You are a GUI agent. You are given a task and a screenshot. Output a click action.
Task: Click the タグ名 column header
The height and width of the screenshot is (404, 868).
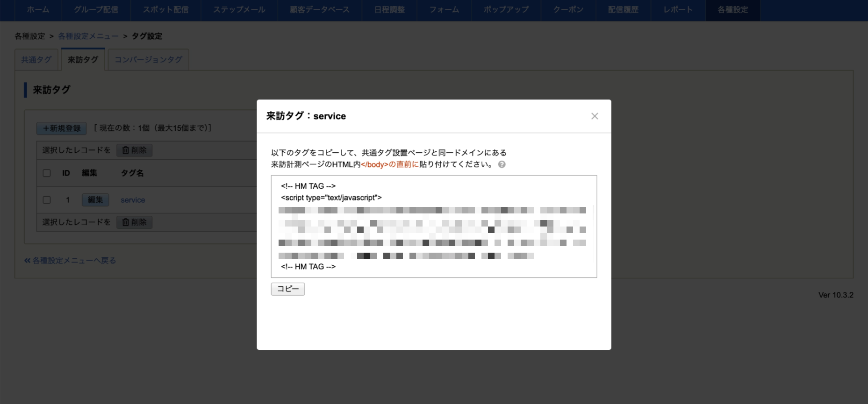(132, 173)
